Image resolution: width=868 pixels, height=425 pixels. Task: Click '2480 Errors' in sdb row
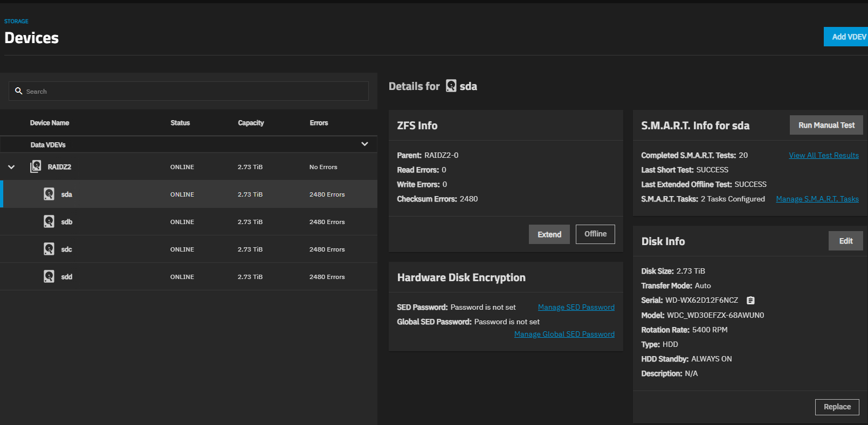(327, 222)
